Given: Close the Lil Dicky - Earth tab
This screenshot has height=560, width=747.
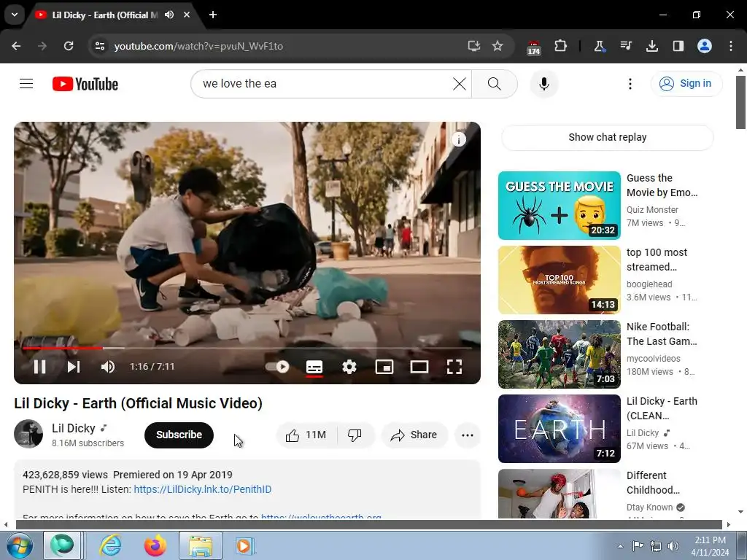Looking at the screenshot, I should 187,15.
